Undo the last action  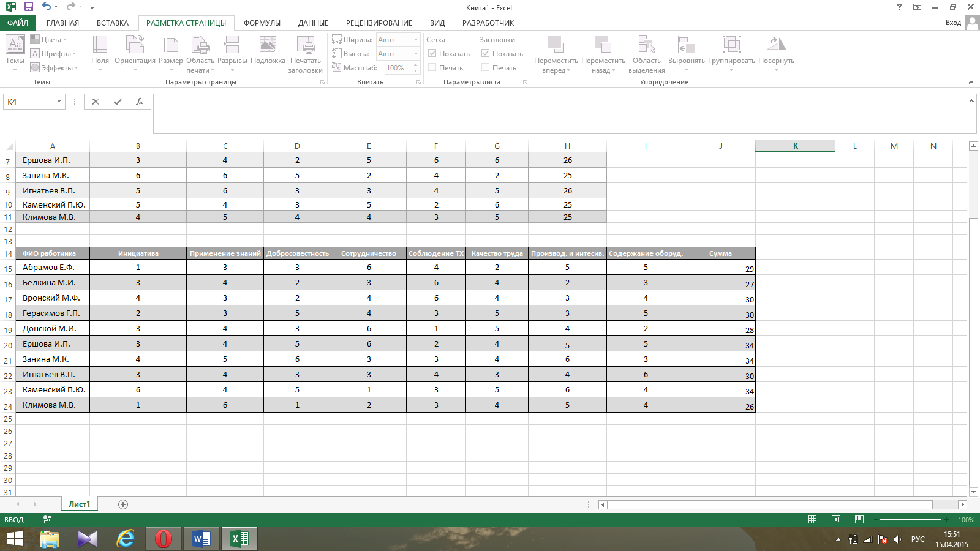[47, 7]
